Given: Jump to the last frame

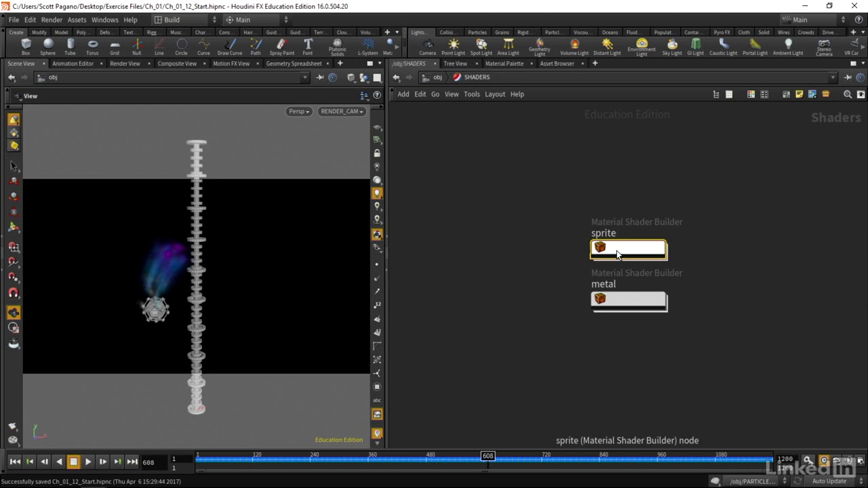Looking at the screenshot, I should pos(132,462).
